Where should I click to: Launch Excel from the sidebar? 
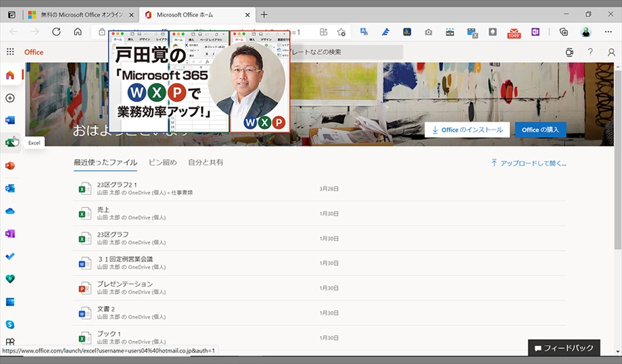tap(10, 142)
